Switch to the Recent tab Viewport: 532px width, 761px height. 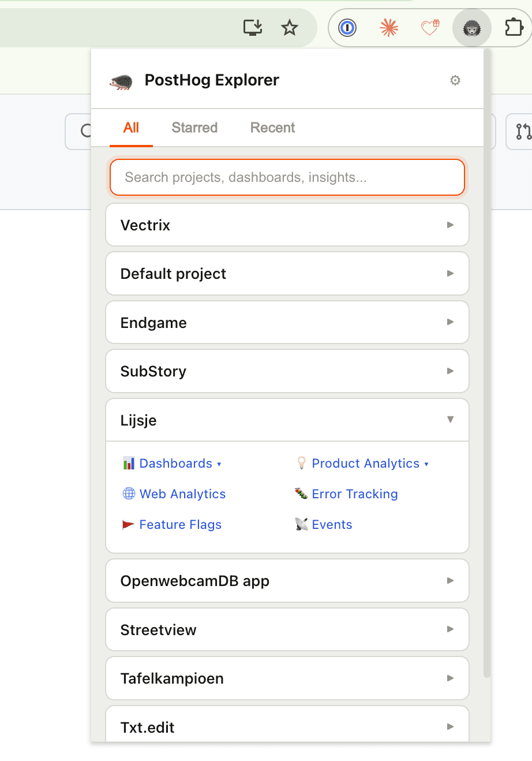tap(272, 128)
